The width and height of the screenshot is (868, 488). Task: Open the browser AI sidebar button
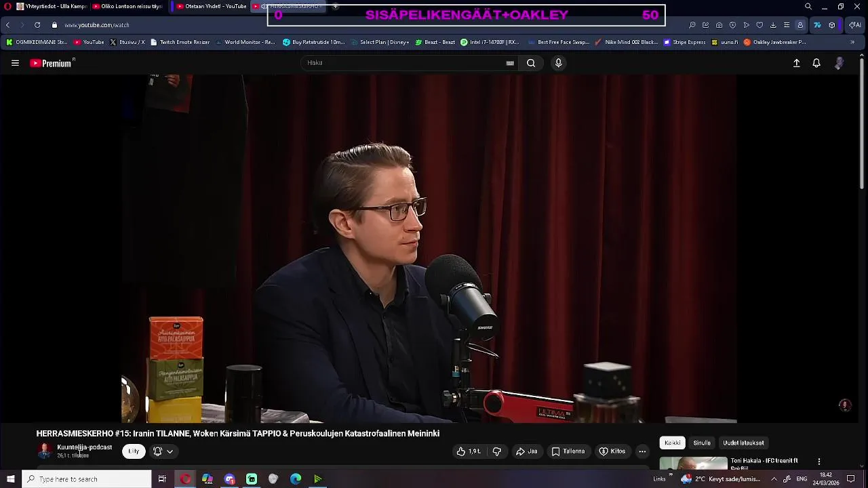pos(855,25)
